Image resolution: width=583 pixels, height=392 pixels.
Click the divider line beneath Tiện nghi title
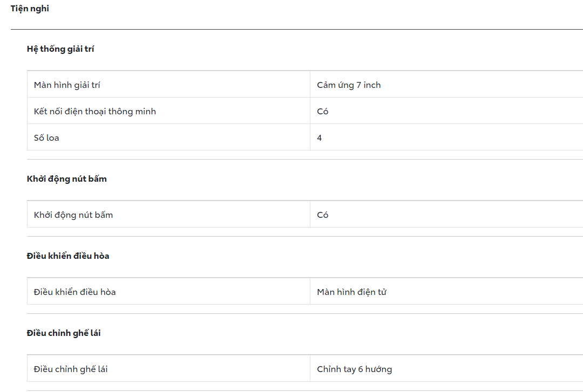[297, 29]
